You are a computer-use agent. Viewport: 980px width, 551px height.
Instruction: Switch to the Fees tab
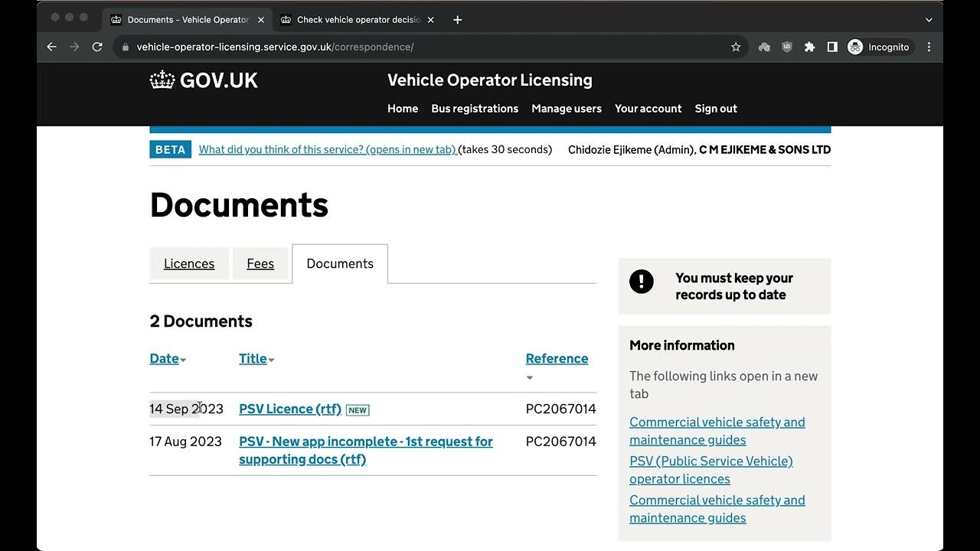260,264
